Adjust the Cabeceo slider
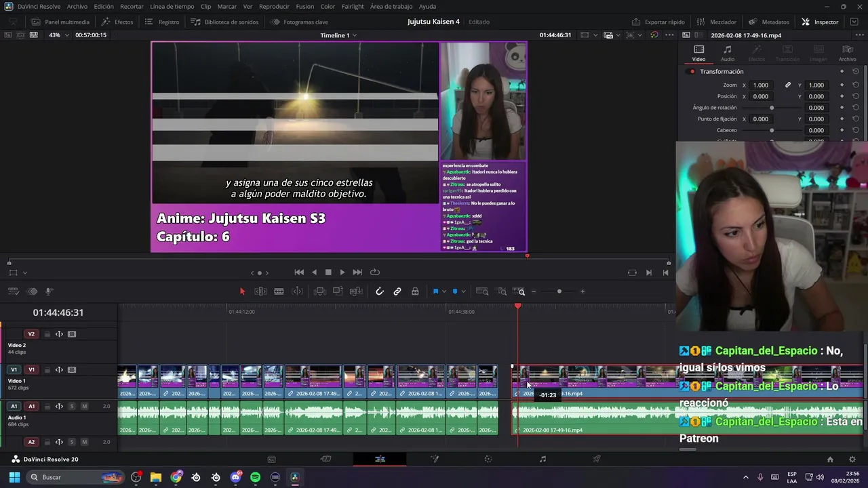The width and height of the screenshot is (868, 488). tap(772, 130)
